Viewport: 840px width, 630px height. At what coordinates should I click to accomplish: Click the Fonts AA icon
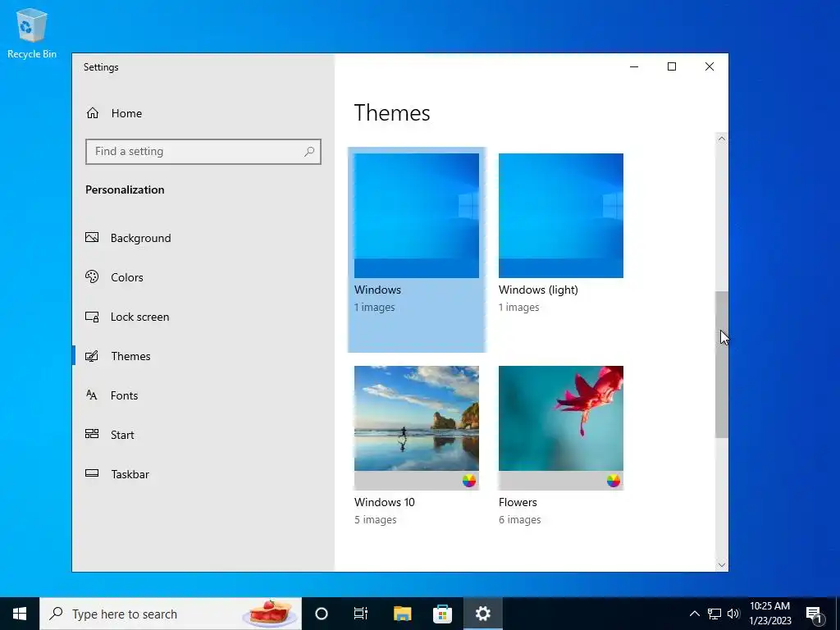[x=92, y=395]
